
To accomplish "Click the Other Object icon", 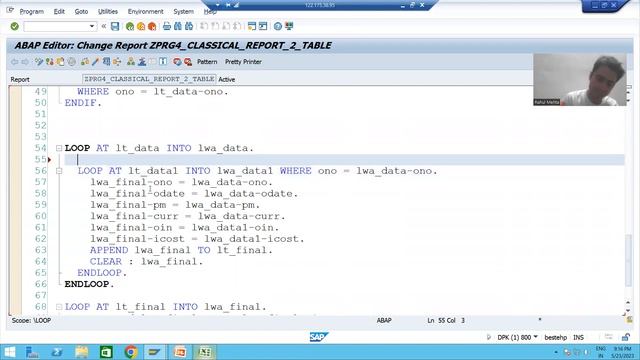I will click(x=60, y=62).
